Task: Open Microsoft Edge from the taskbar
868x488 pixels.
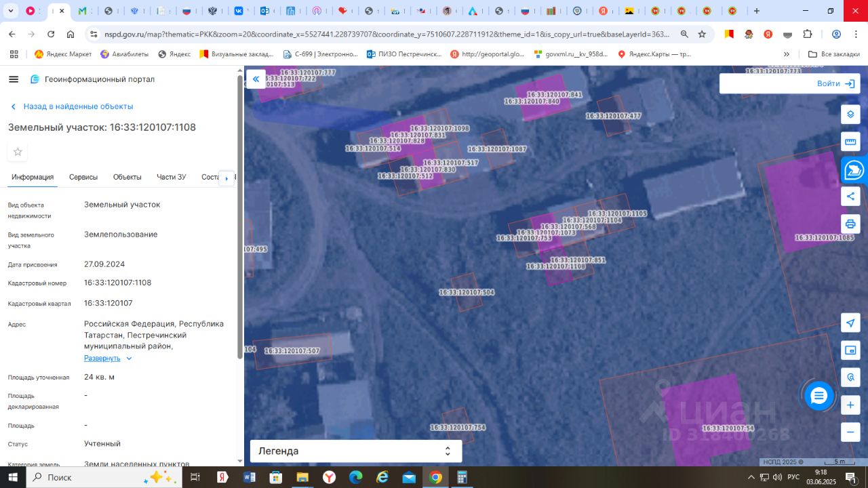Action: (x=356, y=477)
